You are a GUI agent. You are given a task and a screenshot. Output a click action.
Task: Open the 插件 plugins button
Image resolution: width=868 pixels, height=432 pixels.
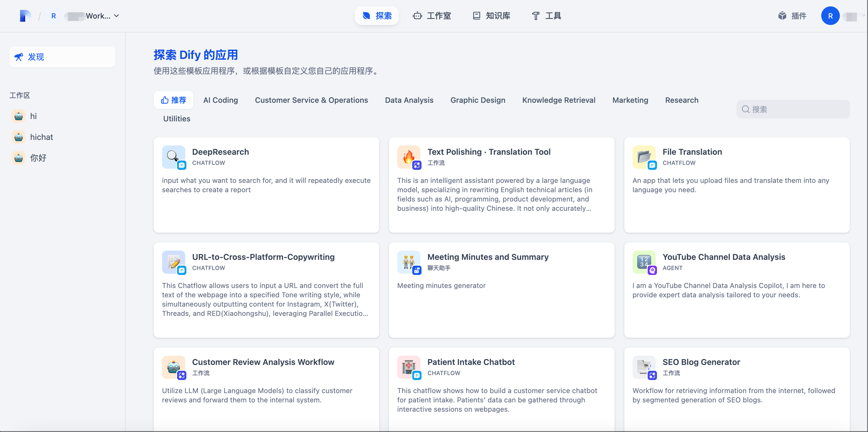792,16
